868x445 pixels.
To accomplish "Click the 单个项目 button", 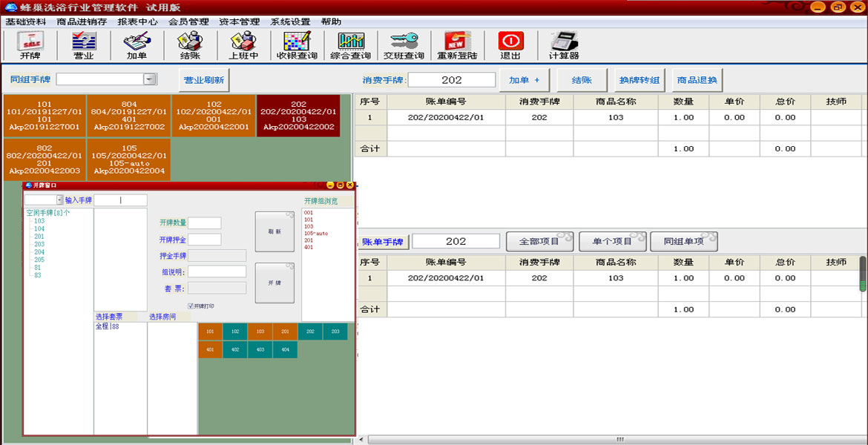I will tap(612, 241).
